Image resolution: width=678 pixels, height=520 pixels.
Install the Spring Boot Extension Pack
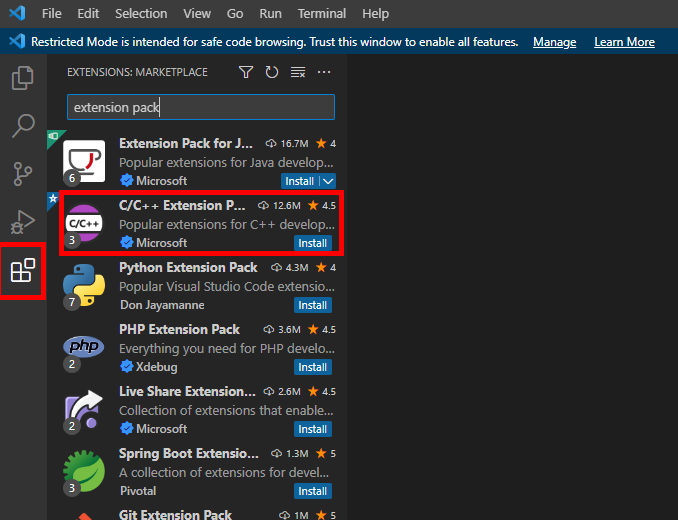[x=313, y=491]
